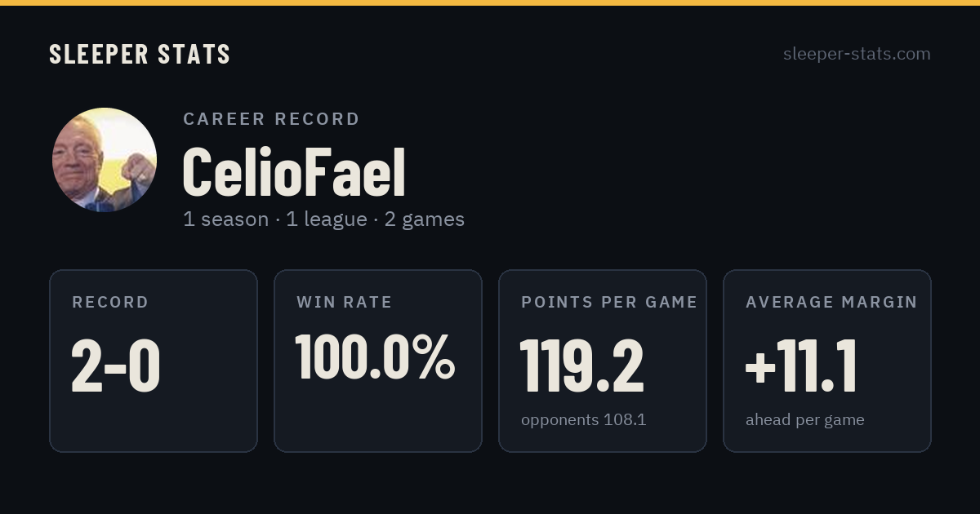Open the POINTS PER GAME card
Viewport: 980px width, 514px height.
603,361
